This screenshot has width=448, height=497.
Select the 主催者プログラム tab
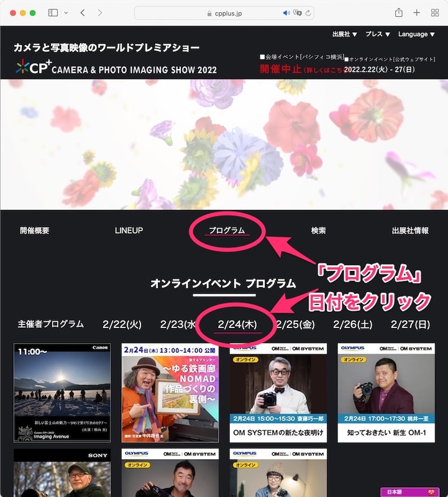(51, 324)
